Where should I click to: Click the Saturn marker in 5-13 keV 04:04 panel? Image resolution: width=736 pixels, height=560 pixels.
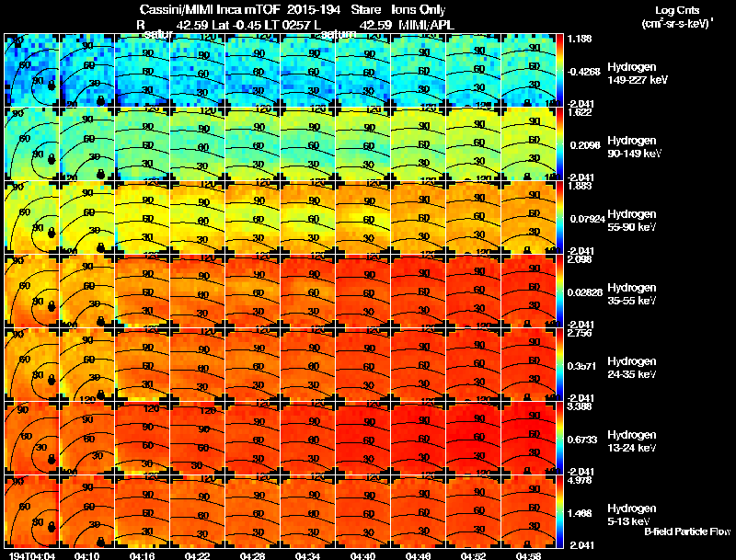coord(52,527)
